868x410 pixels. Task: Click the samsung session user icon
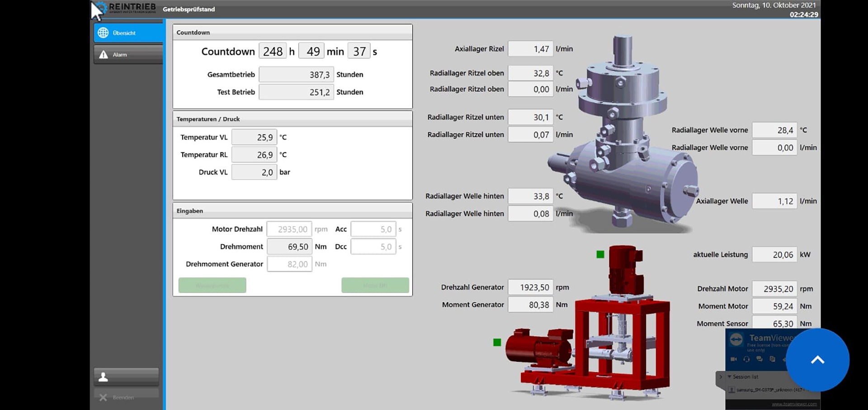(x=732, y=390)
